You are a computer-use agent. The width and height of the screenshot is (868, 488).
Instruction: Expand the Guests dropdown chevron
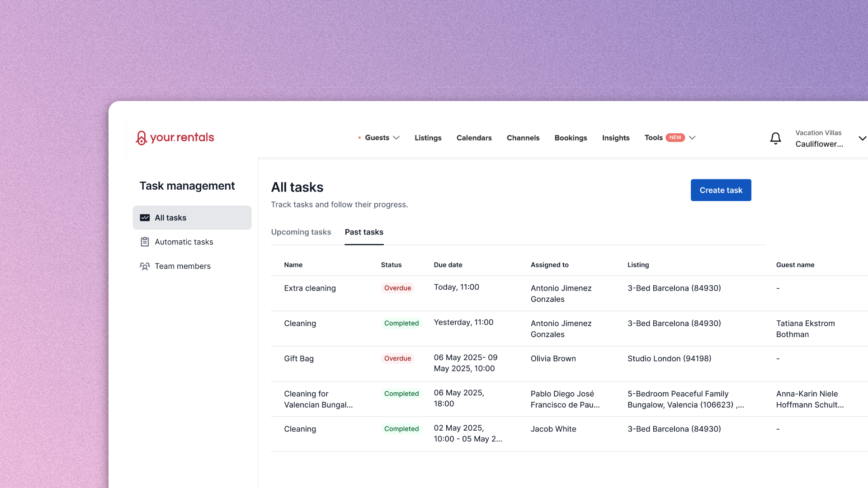[x=396, y=138]
